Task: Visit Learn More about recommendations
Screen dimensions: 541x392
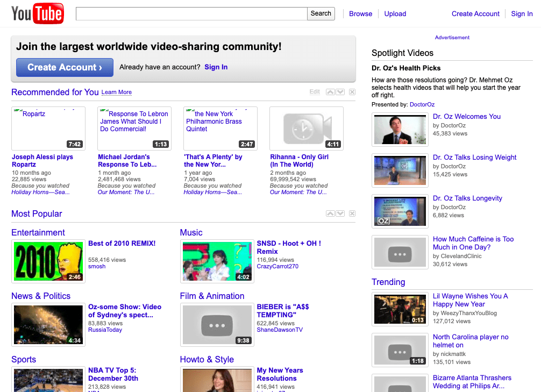Action: pyautogui.click(x=116, y=92)
